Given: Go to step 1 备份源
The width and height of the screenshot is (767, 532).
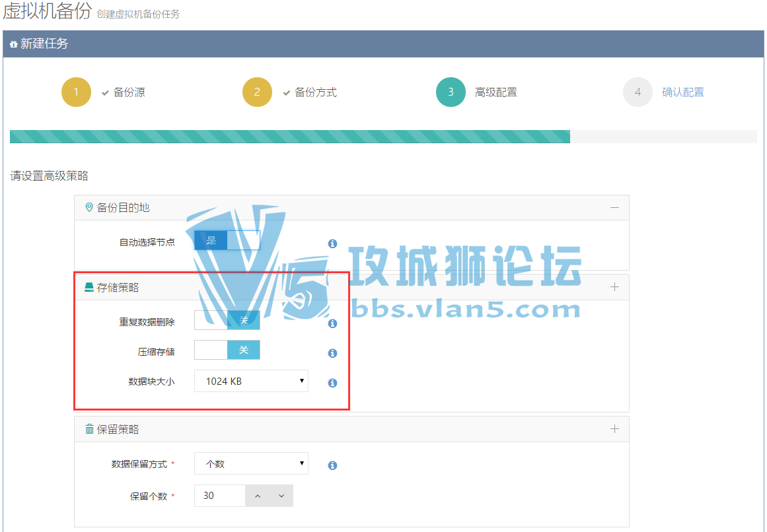Looking at the screenshot, I should pyautogui.click(x=103, y=92).
